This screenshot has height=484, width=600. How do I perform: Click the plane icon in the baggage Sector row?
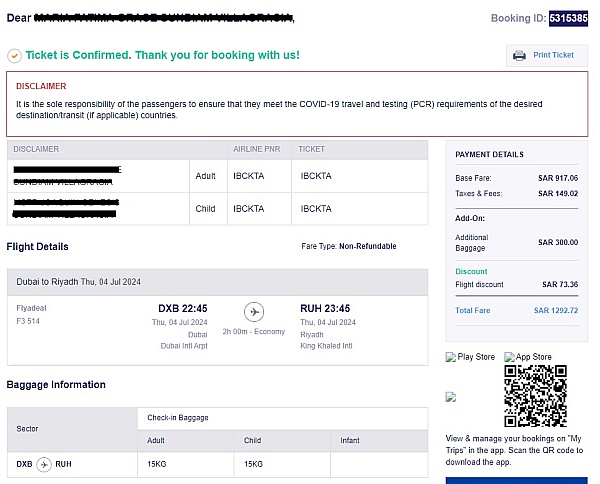click(x=44, y=464)
